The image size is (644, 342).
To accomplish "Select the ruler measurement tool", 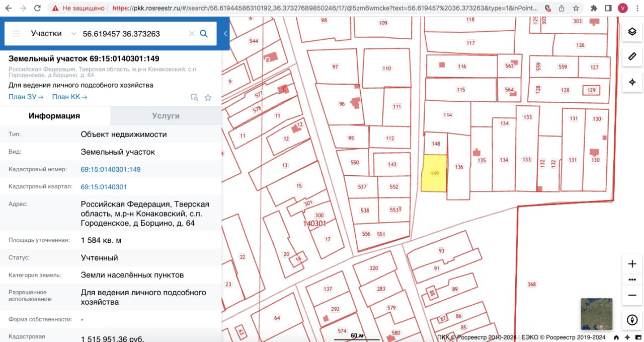I will pyautogui.click(x=632, y=56).
